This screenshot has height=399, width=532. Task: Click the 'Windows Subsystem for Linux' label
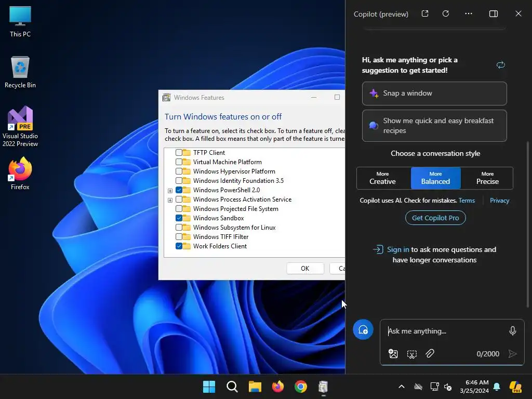click(x=234, y=228)
